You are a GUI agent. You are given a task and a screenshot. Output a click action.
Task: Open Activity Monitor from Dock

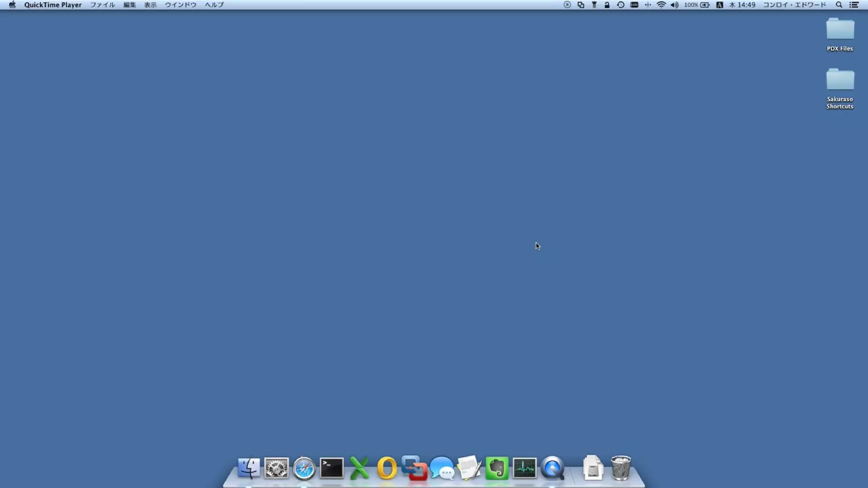[524, 468]
